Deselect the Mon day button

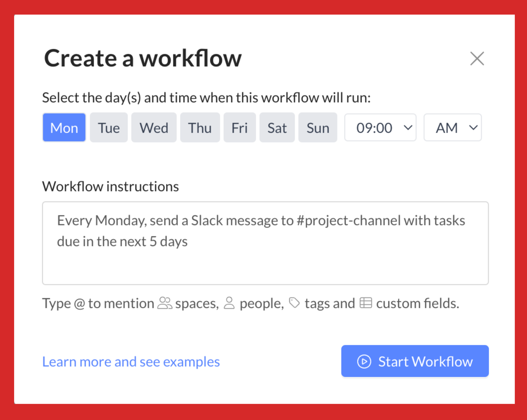(x=64, y=127)
